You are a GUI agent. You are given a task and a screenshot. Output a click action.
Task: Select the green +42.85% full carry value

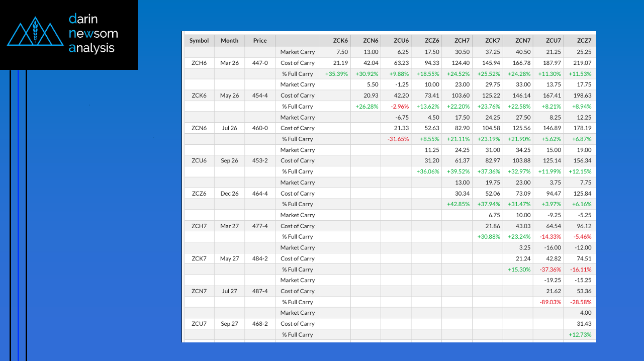tap(458, 204)
